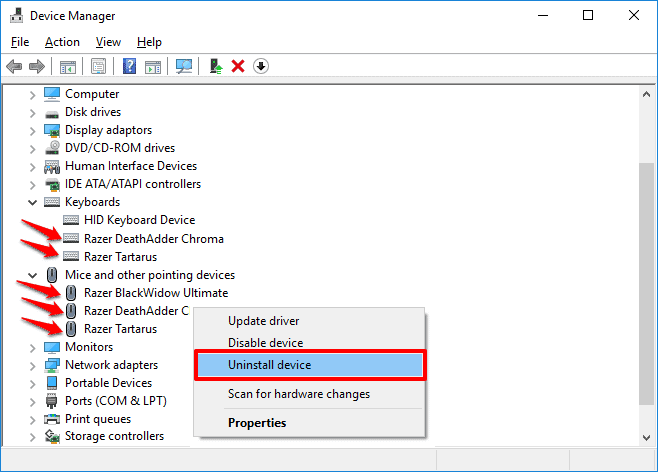Open the Action menu
658x472 pixels.
click(x=62, y=42)
